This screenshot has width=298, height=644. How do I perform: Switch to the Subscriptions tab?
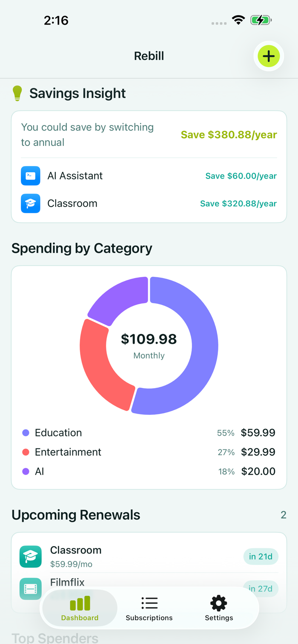[x=149, y=608]
